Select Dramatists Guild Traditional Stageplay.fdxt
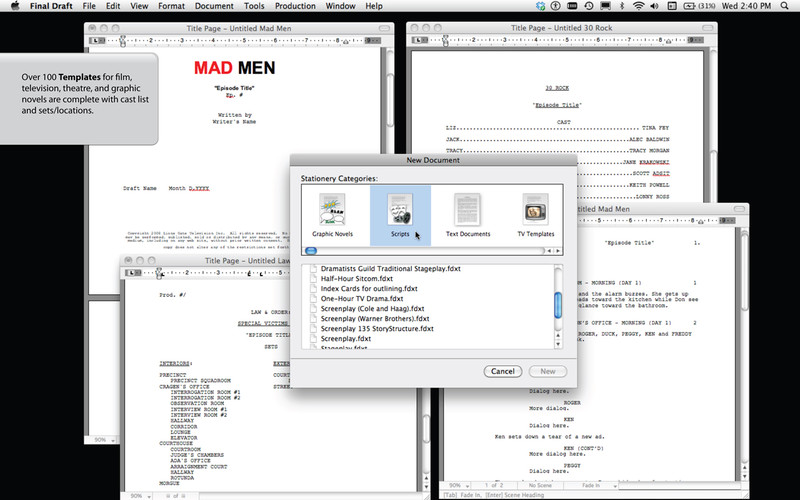 pyautogui.click(x=390, y=268)
